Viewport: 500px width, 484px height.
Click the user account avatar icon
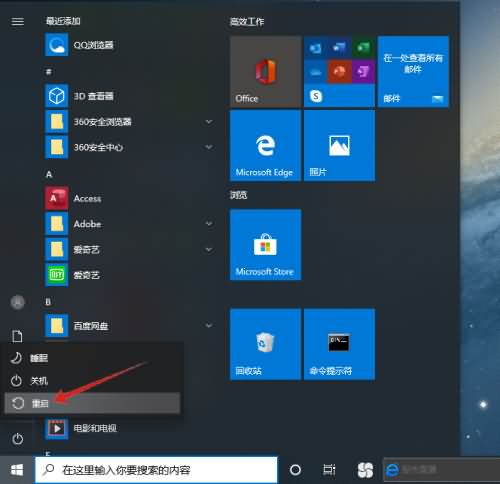point(17,302)
